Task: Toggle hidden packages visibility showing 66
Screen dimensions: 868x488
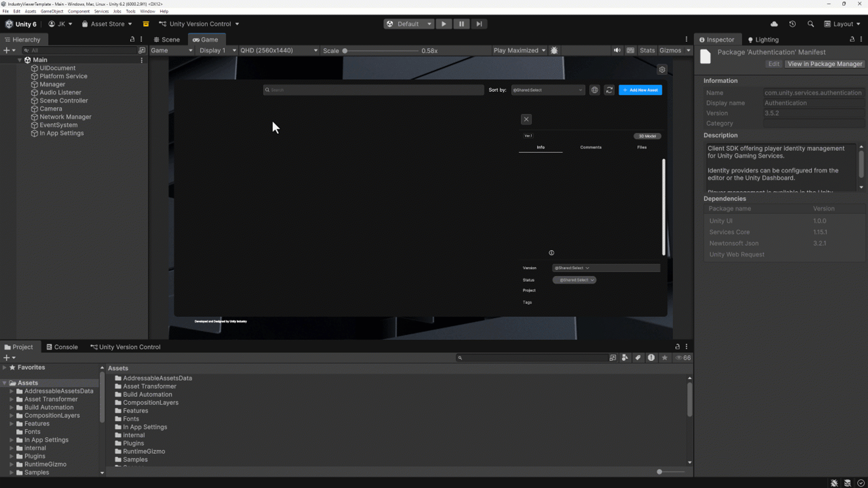Action: point(683,358)
